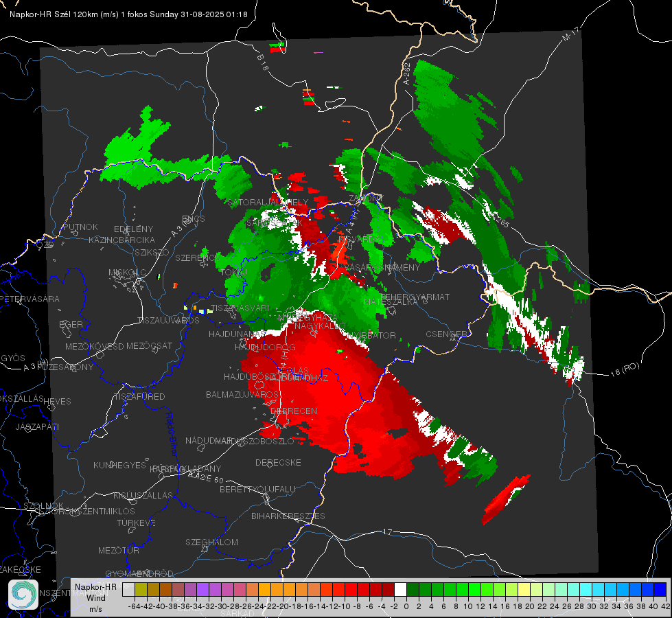Click the TURKEVE city label

pos(137,523)
